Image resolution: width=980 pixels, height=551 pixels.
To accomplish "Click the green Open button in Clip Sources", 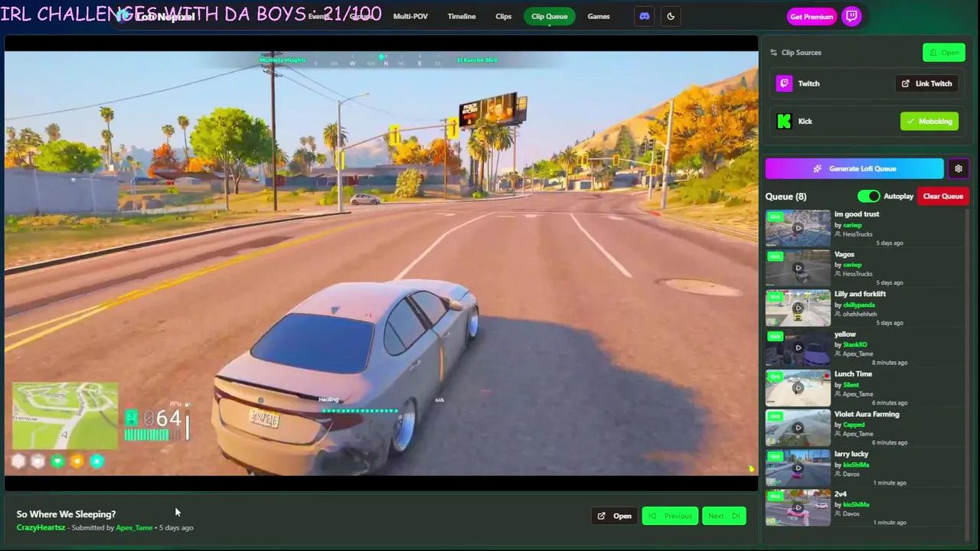I will pos(944,52).
